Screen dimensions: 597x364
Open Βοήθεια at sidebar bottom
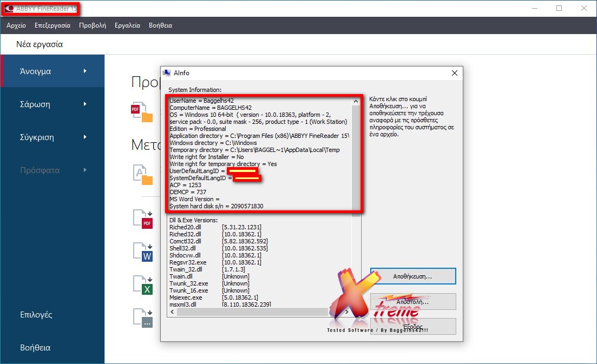tap(35, 348)
